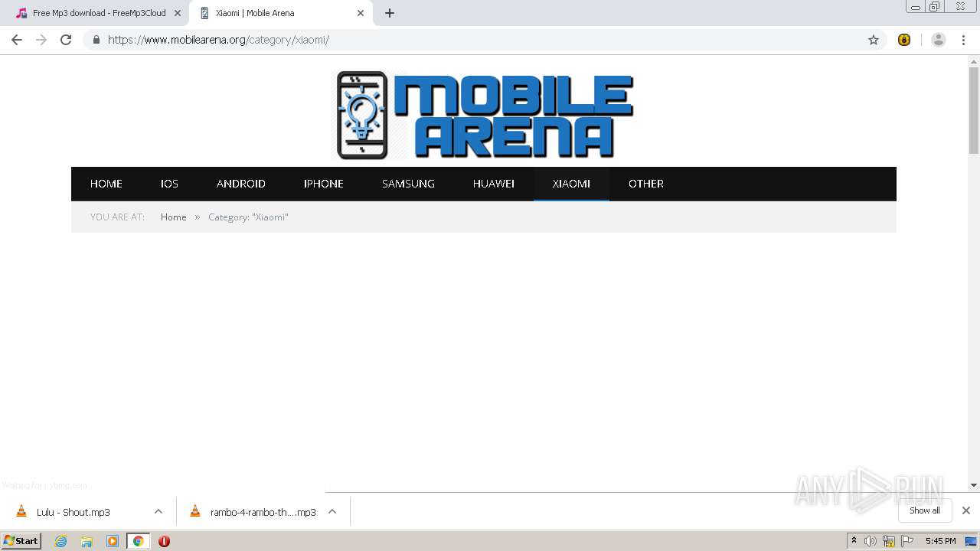Click the Chrome taskbar icon

139,541
